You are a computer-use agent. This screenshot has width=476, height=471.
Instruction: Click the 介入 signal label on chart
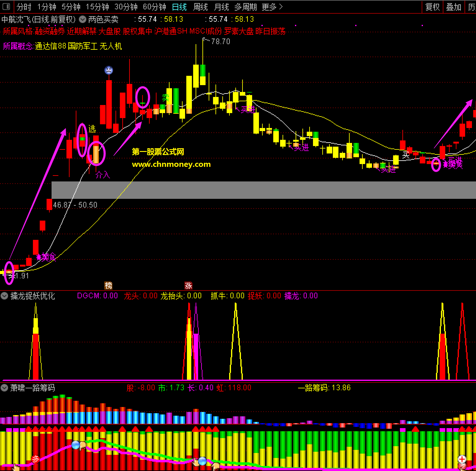tap(103, 175)
